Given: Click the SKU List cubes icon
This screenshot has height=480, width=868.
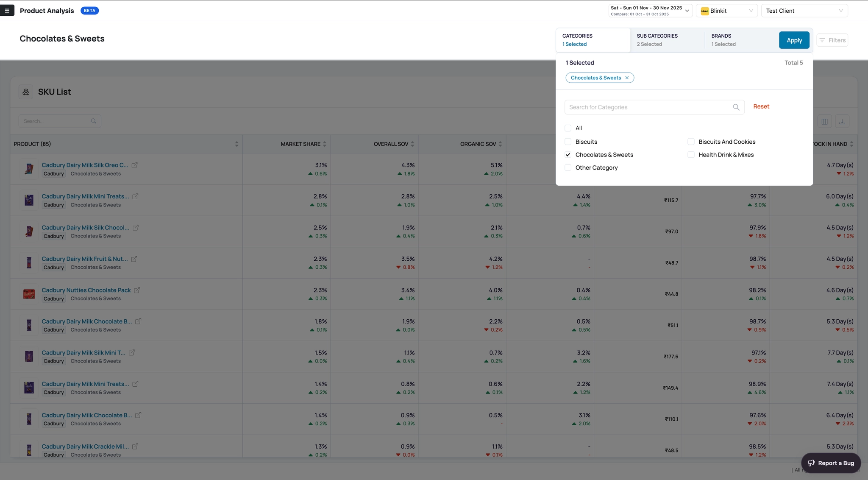Looking at the screenshot, I should tap(26, 92).
